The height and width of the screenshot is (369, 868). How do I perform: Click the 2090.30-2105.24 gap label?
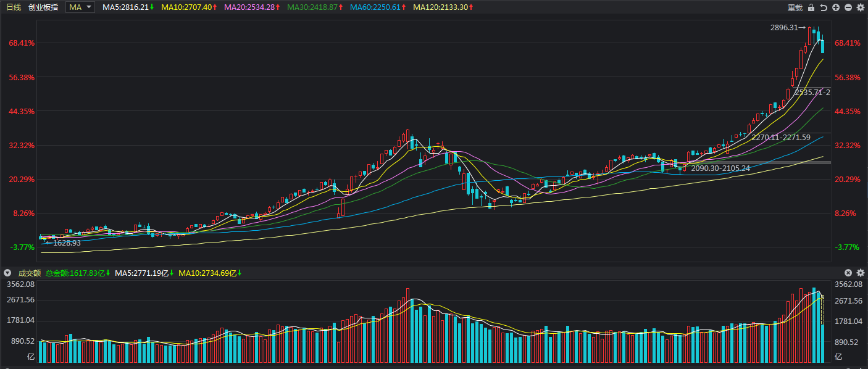coord(720,168)
